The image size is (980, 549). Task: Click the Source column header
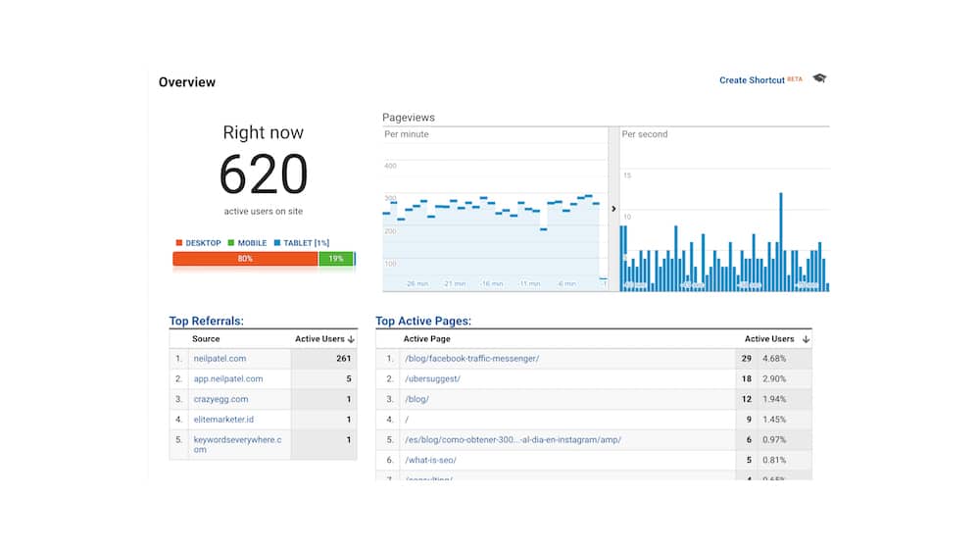(x=206, y=339)
